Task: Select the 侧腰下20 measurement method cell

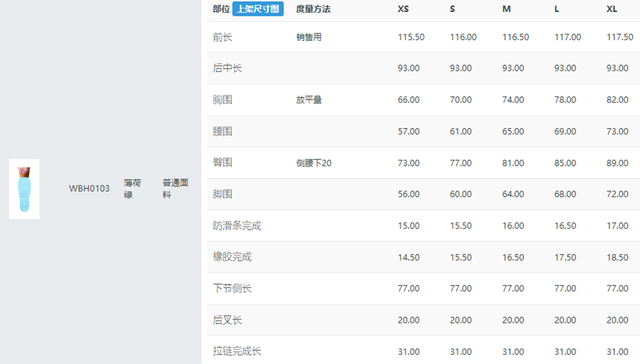Action: (x=314, y=163)
